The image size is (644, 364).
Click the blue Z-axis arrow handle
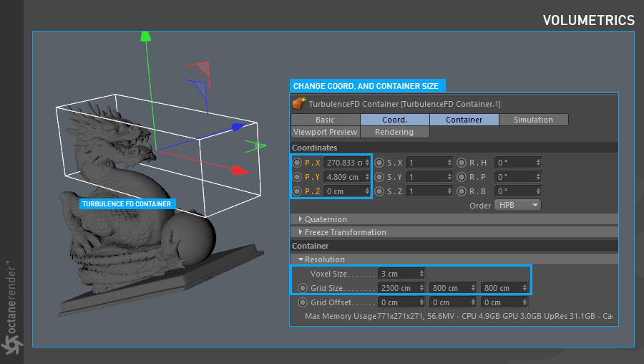pos(238,127)
